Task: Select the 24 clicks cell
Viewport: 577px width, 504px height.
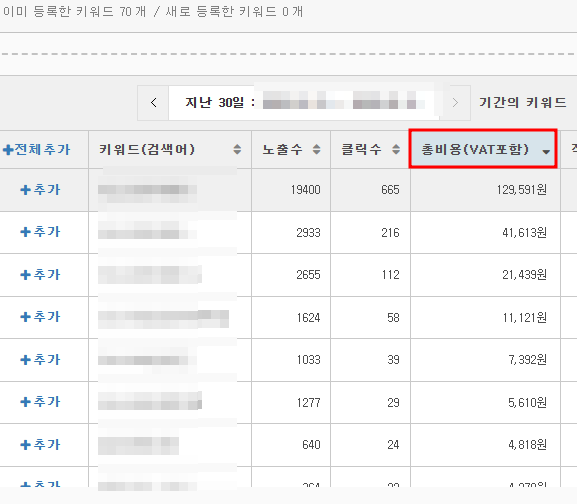Action: 370,445
